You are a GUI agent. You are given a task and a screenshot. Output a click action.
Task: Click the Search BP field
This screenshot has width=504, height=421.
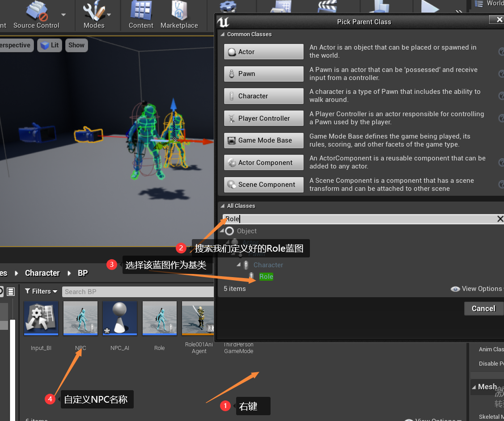138,291
